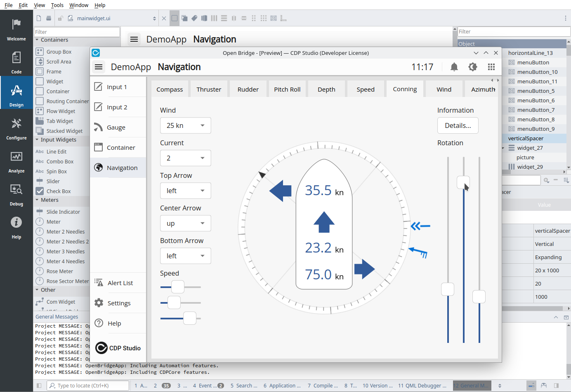The width and height of the screenshot is (571, 392).
Task: Click the Type to locate search field
Action: [89, 385]
